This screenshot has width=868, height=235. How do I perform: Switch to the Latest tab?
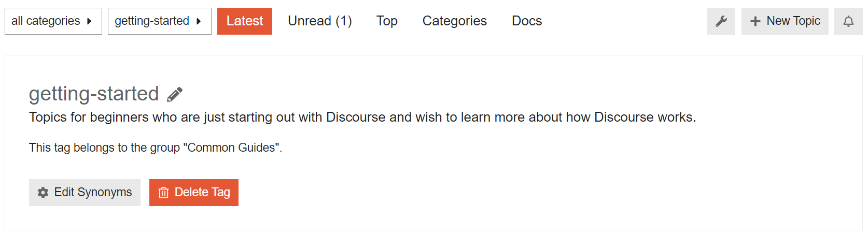tap(245, 21)
